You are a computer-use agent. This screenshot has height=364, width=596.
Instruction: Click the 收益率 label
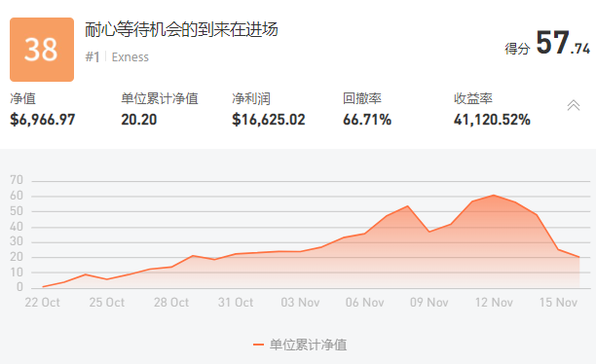473,99
